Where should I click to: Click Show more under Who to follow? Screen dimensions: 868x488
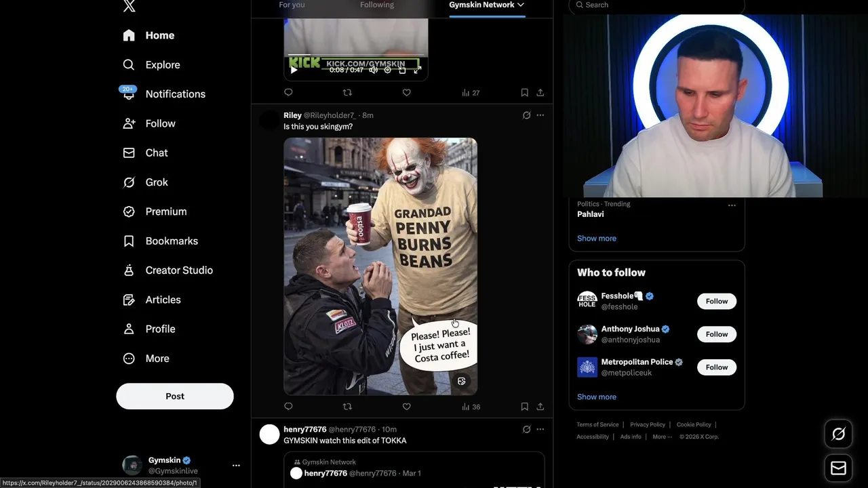click(597, 397)
